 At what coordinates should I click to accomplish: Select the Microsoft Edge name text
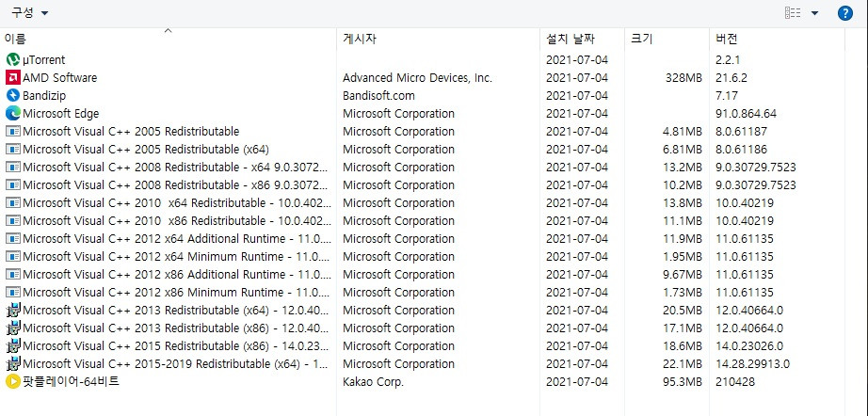click(x=61, y=113)
